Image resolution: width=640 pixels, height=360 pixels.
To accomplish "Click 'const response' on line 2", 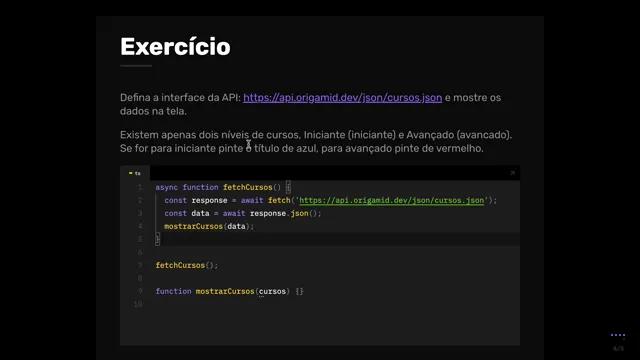I will (x=196, y=200).
